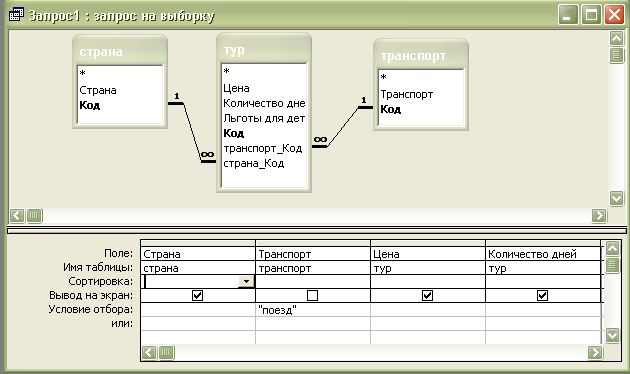The height and width of the screenshot is (374, 630).
Task: Select bold Код field in тур table
Action: [233, 133]
